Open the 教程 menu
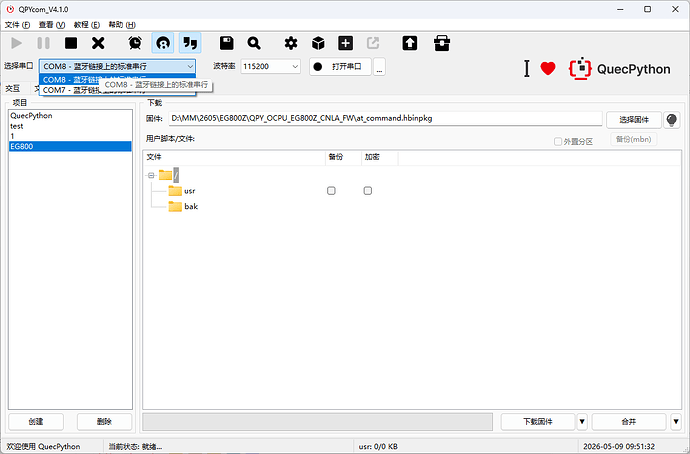 [87, 25]
